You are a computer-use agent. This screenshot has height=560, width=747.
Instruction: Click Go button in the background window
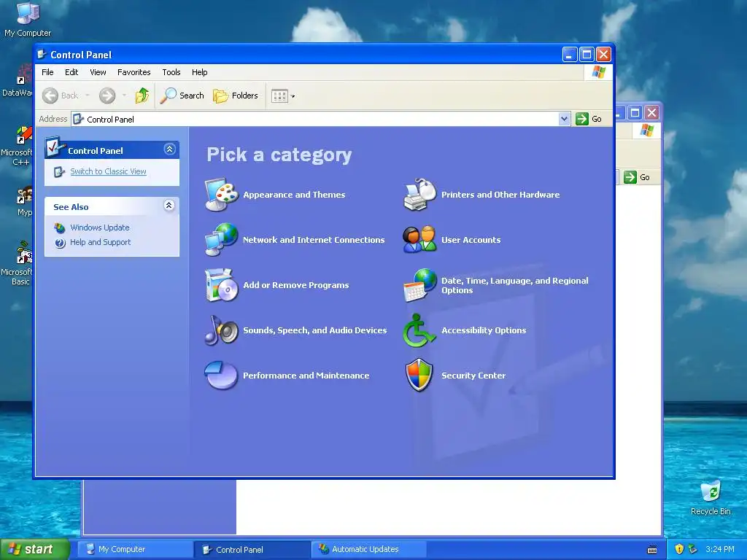point(637,177)
